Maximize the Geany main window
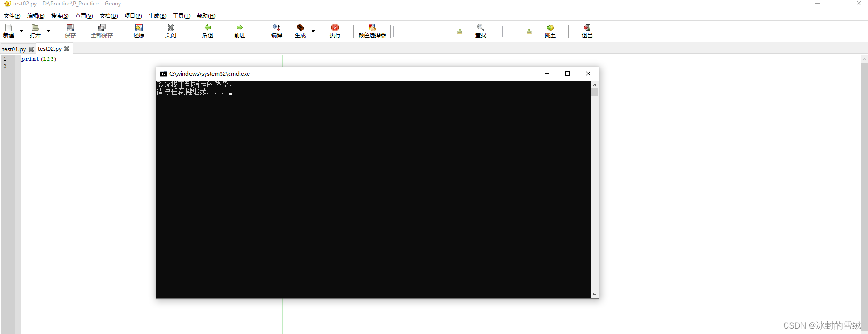 point(838,4)
